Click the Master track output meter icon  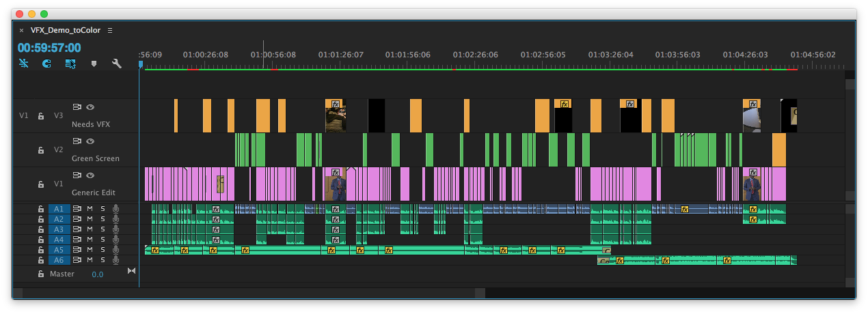pyautogui.click(x=132, y=272)
